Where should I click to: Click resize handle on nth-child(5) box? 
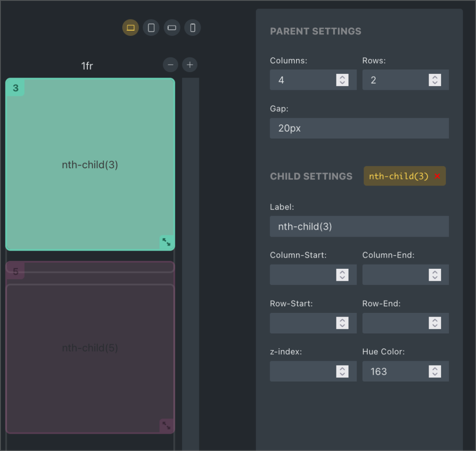pos(166,425)
